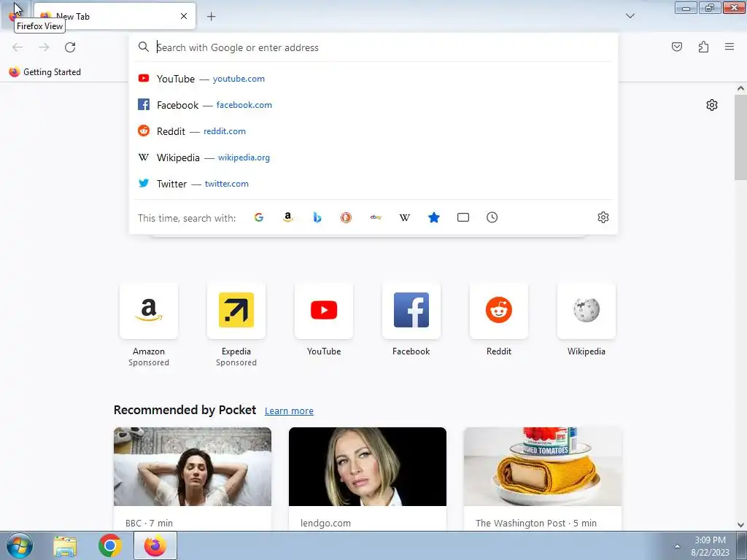
Task: Open the Extensions puzzle icon
Action: 703,47
